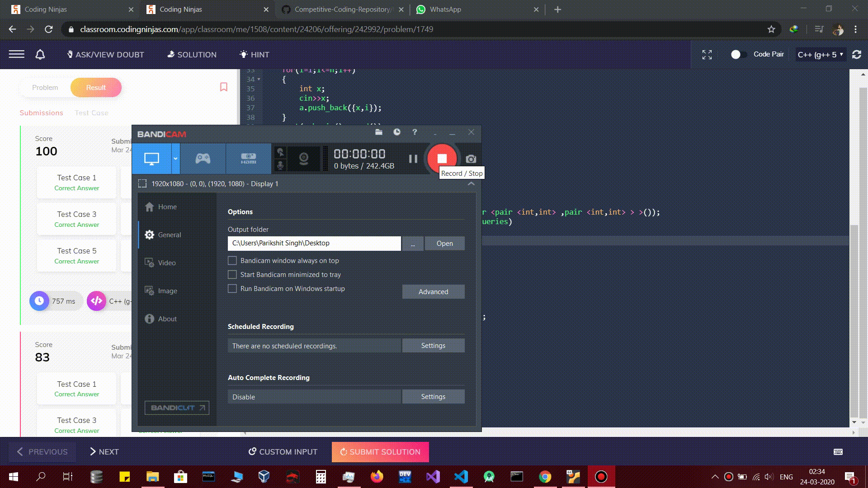
Task: Click the red Record/Stop button
Action: coord(442,159)
